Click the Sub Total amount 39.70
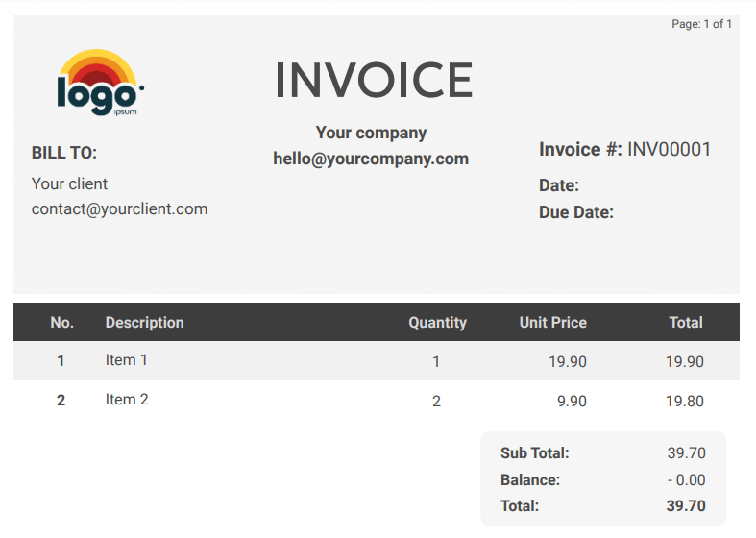 click(x=686, y=453)
